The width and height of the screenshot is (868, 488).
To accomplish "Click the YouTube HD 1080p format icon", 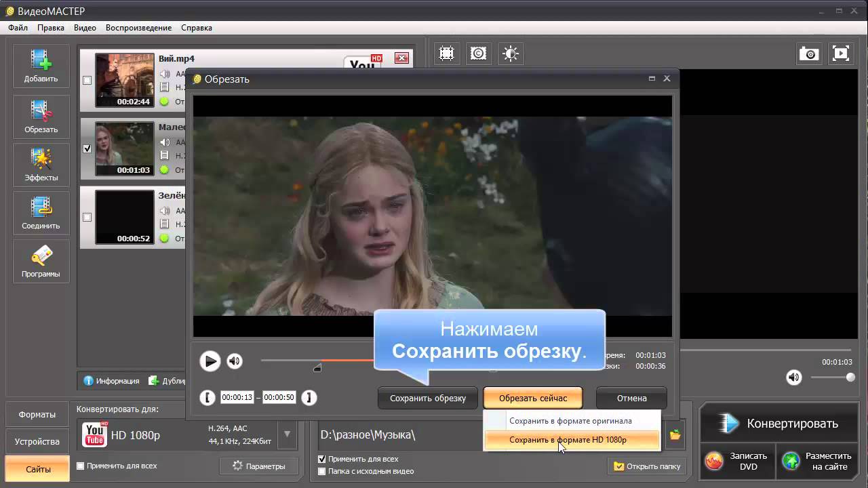I will click(x=95, y=435).
